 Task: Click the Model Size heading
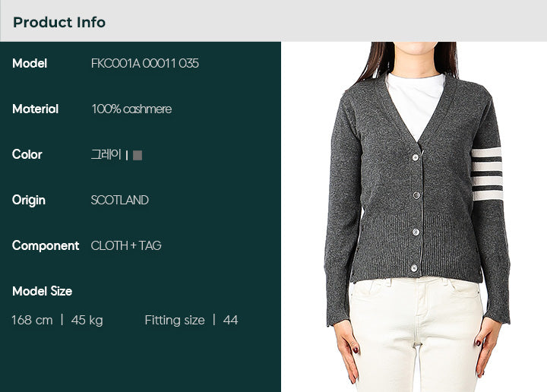click(43, 291)
